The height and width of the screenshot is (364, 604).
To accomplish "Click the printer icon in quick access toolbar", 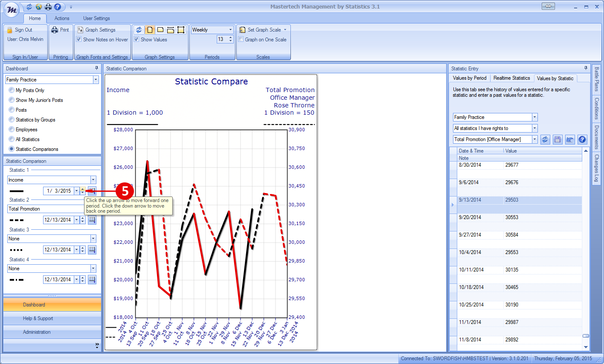I will point(48,7).
